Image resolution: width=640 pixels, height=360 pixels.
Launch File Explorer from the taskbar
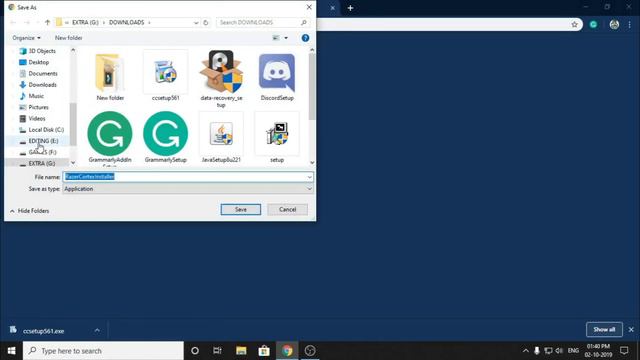(x=241, y=351)
